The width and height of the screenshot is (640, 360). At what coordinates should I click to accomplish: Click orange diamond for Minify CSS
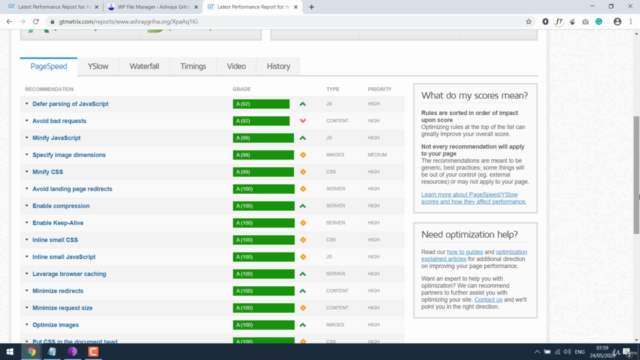pos(303,172)
